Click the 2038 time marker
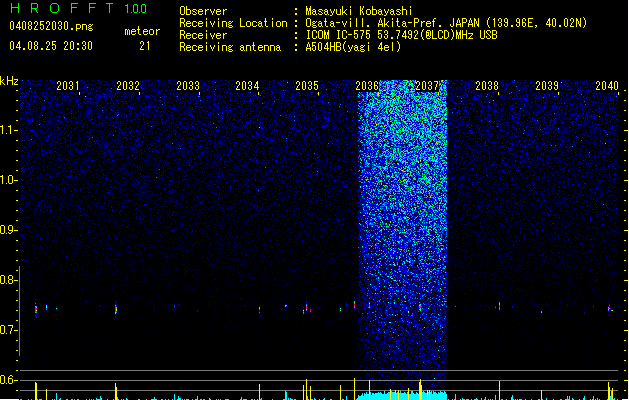This screenshot has width=629, height=400. [x=487, y=86]
